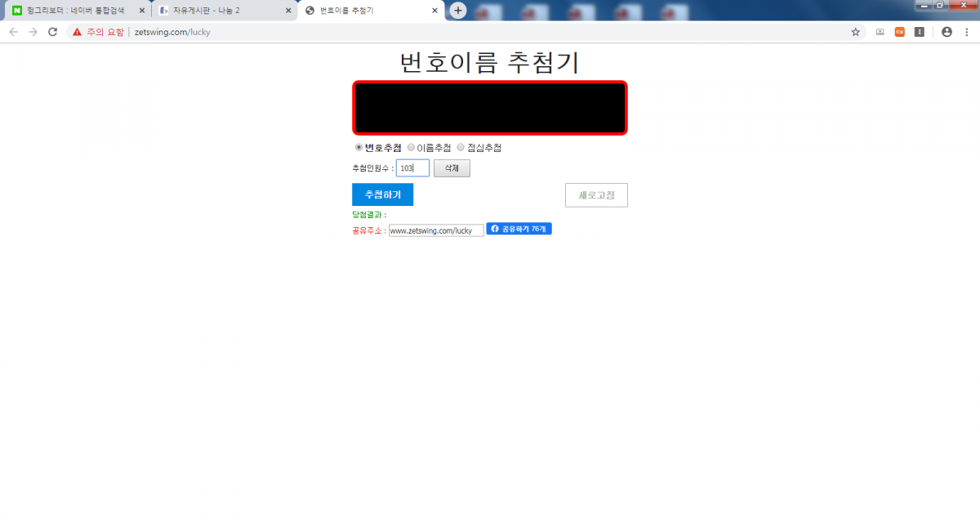Close the 헝그리보더 네이버 통합검색 tab
The height and width of the screenshot is (527, 980).
pyautogui.click(x=142, y=11)
